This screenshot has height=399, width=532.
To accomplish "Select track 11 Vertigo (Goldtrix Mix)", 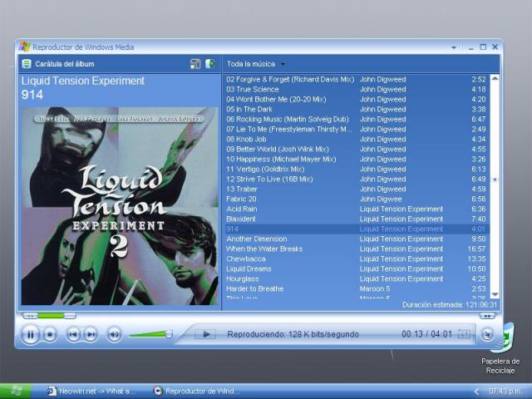I will (357, 169).
